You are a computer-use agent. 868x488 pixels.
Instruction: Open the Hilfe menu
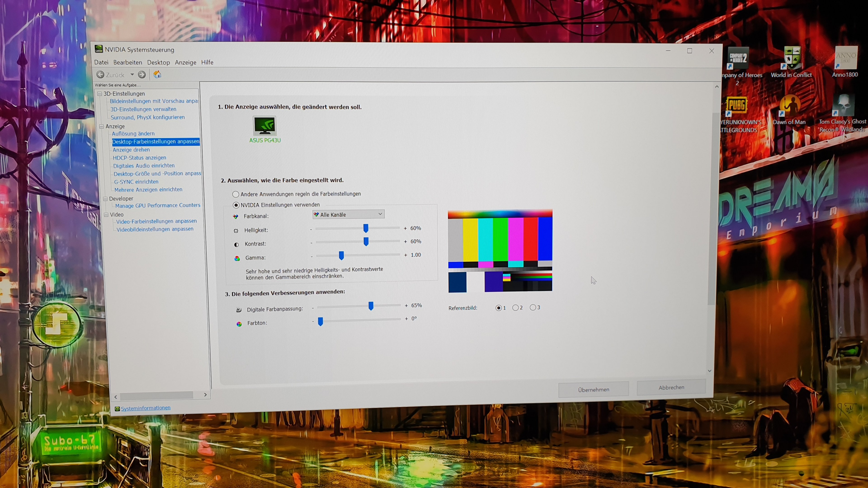coord(207,62)
